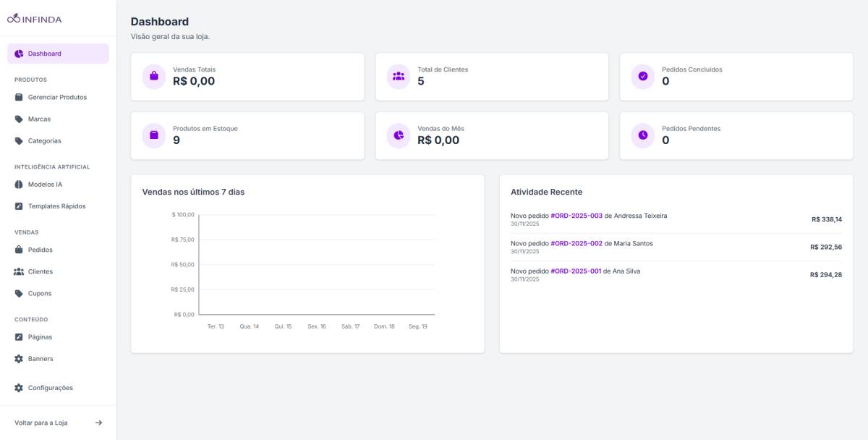Click the Visão geral da sua loja subtitle
This screenshot has height=440, width=868.
pyautogui.click(x=171, y=36)
